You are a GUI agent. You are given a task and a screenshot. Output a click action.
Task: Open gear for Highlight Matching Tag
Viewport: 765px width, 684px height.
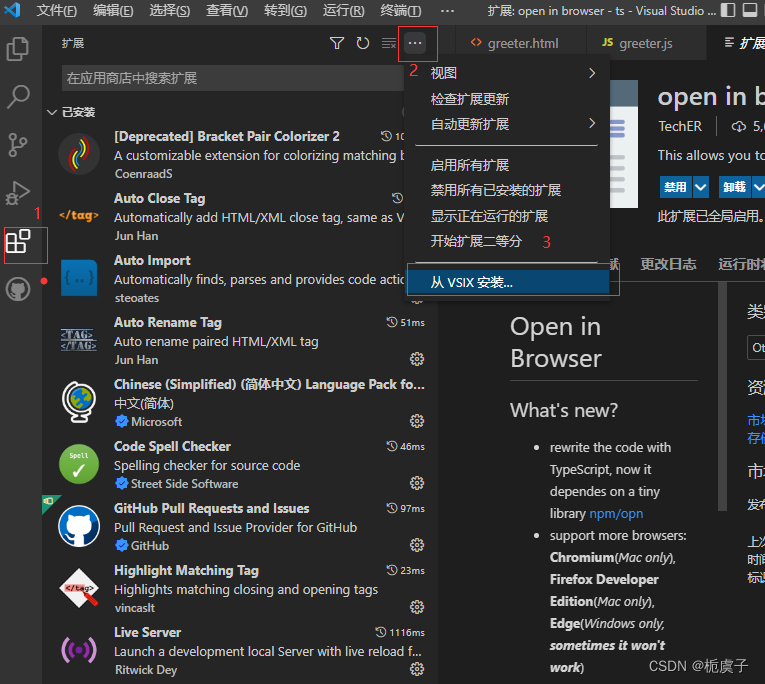(417, 607)
